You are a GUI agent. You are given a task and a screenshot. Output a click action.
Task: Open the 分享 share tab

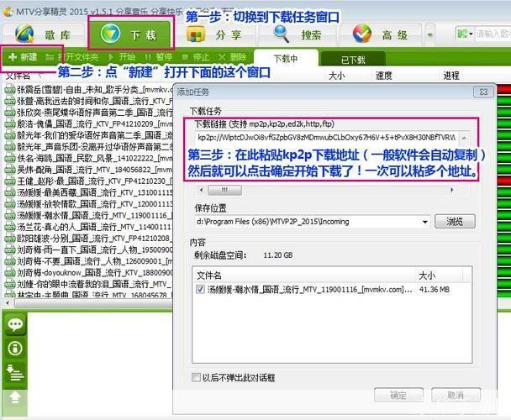[x=213, y=35]
